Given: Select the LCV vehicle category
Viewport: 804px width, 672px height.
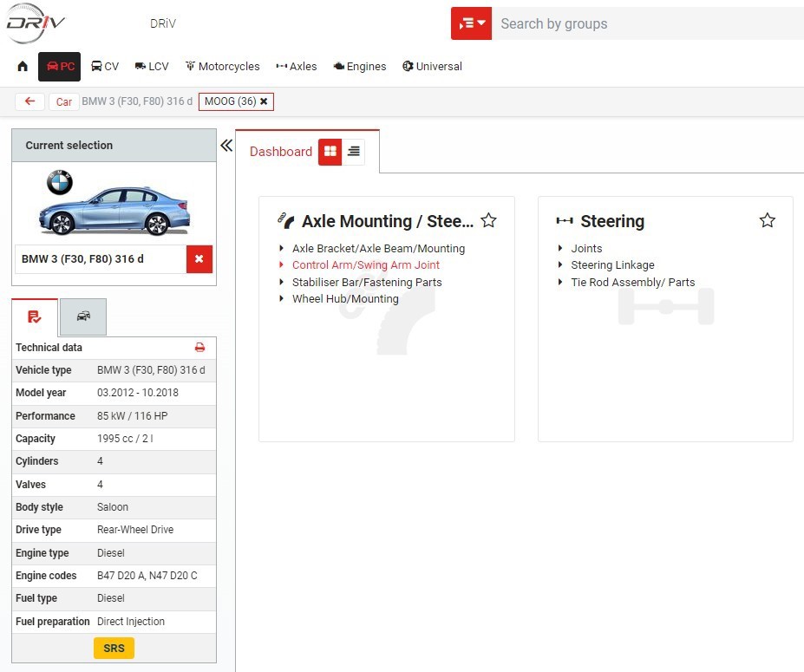Looking at the screenshot, I should pyautogui.click(x=152, y=67).
